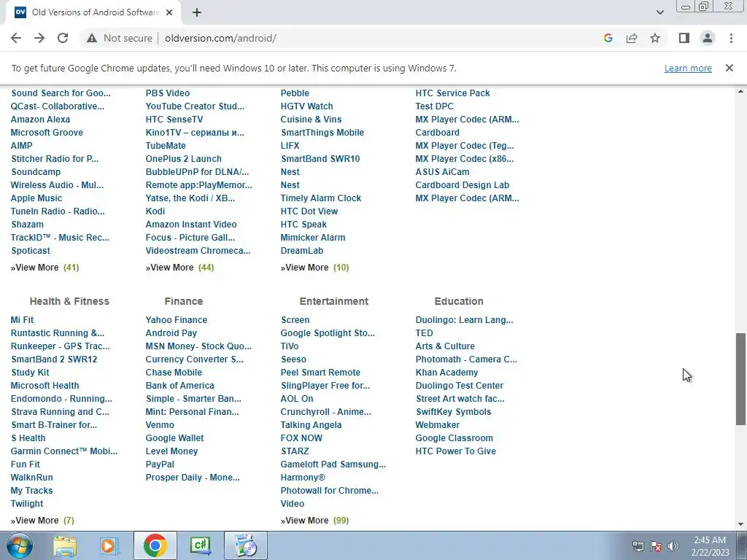Open a new tab with the plus button
747x560 pixels.
pos(197,13)
